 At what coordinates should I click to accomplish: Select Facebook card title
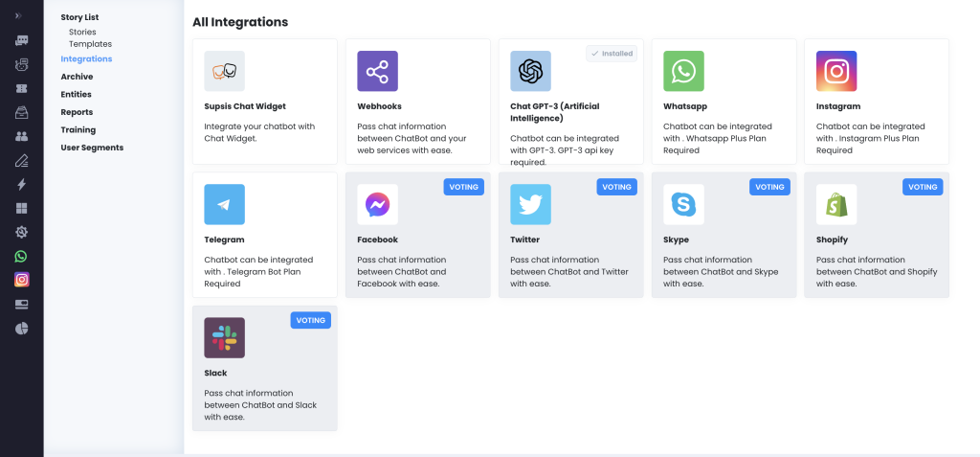tap(377, 240)
